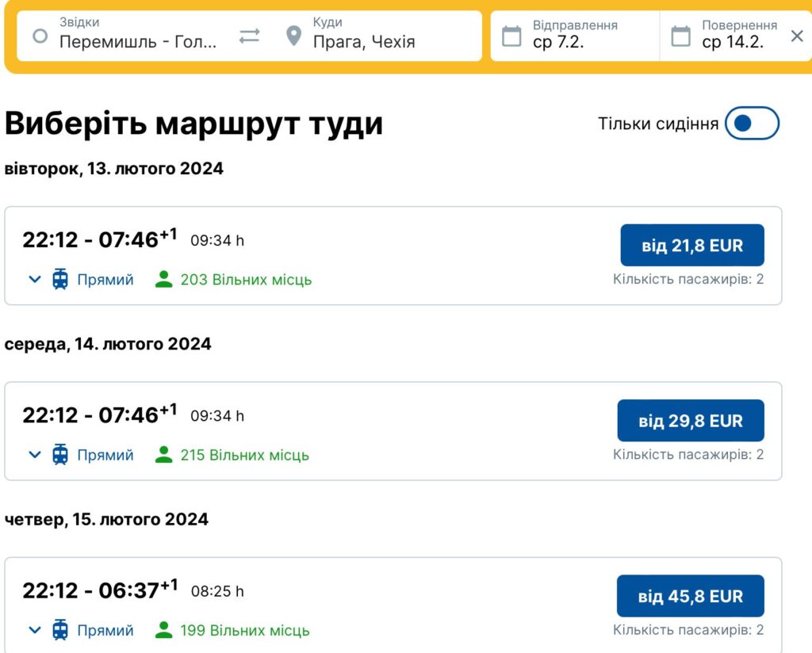Click train icon on 15 February route
812x653 pixels.
[x=60, y=630]
